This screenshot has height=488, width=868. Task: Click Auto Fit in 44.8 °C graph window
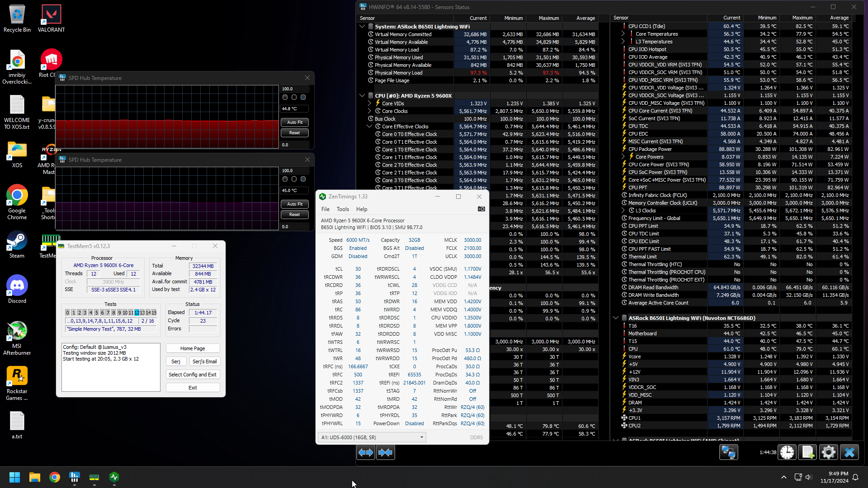pyautogui.click(x=295, y=122)
